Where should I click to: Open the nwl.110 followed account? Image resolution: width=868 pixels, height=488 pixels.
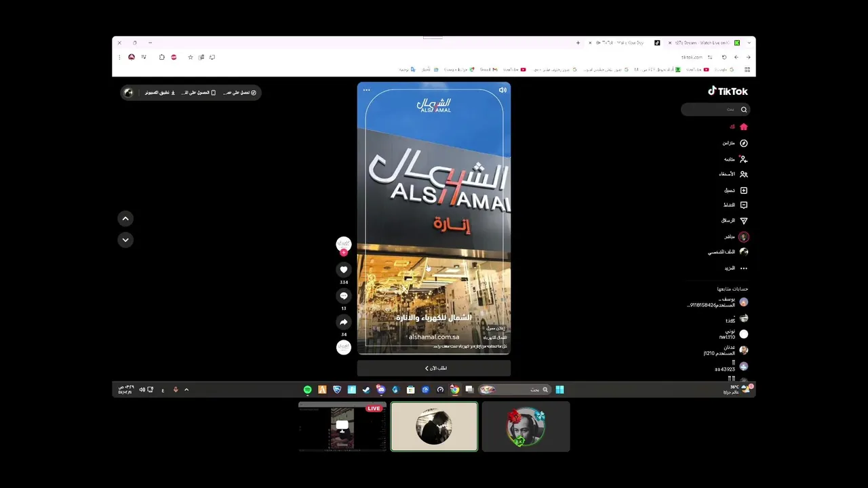click(x=733, y=334)
